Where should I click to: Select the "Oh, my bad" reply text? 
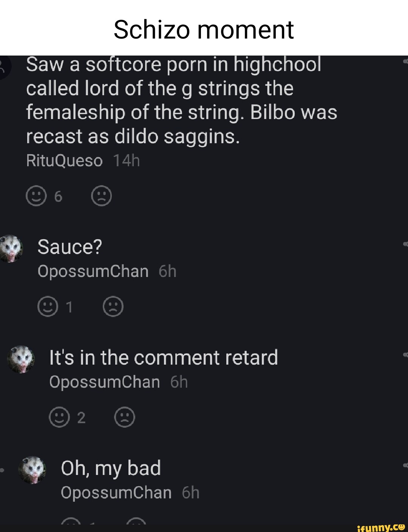click(111, 468)
